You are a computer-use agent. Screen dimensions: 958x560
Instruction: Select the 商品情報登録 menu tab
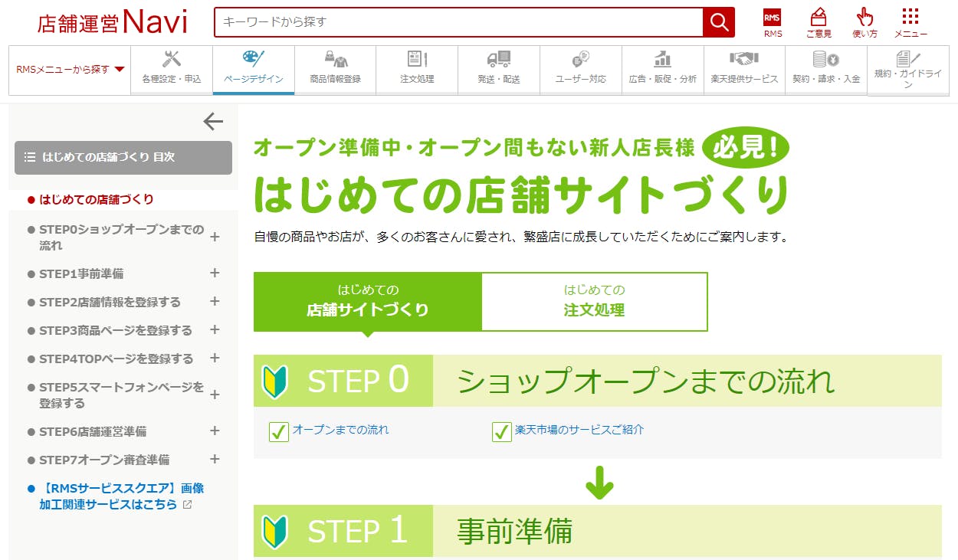pyautogui.click(x=335, y=68)
